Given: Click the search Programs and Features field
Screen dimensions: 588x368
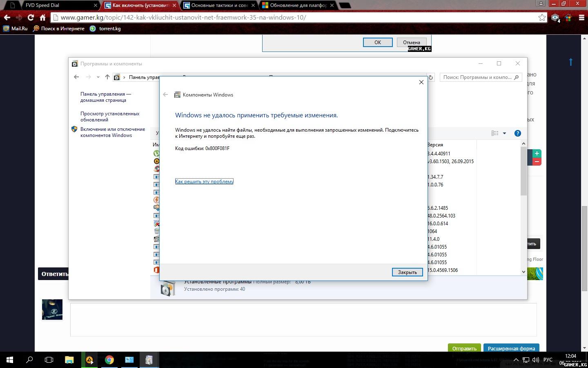Looking at the screenshot, I should tap(477, 77).
